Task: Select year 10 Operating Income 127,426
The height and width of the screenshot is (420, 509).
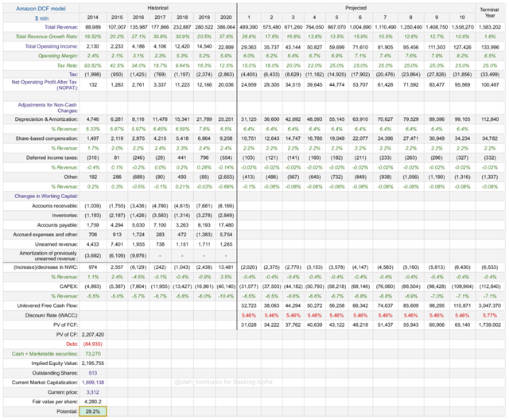Action: [462, 47]
